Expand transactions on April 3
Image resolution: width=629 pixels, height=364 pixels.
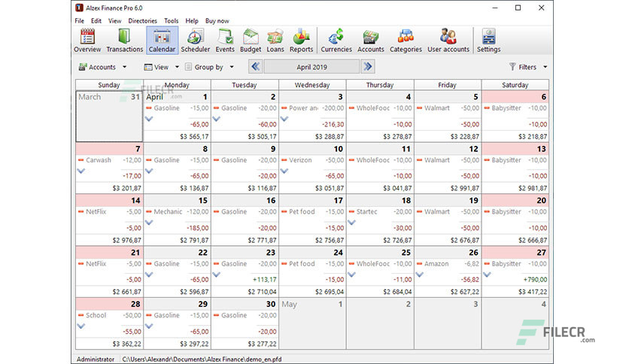[284, 119]
